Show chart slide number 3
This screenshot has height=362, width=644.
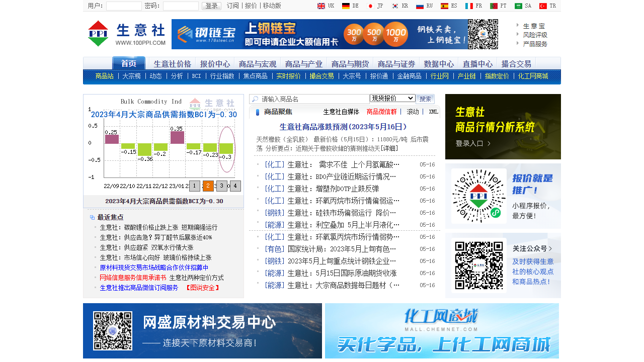point(222,186)
